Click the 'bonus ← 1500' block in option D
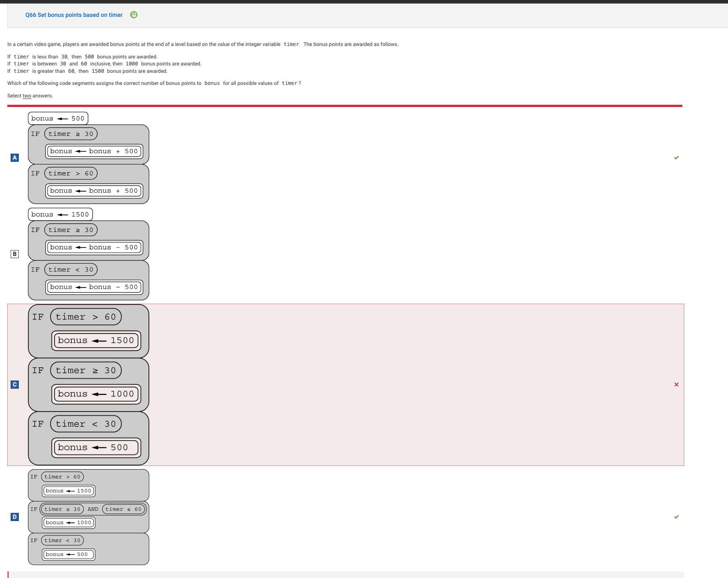Image resolution: width=728 pixels, height=578 pixels. pyautogui.click(x=69, y=491)
